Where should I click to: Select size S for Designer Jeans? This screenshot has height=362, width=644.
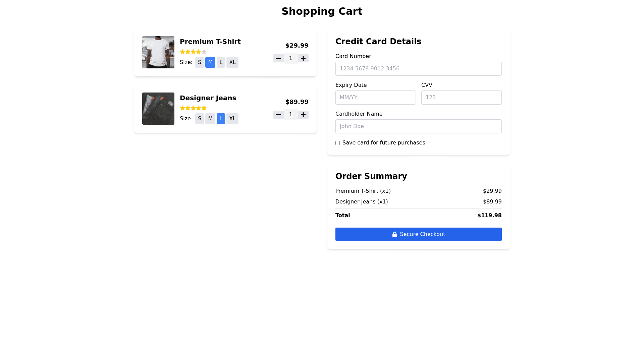(x=200, y=119)
